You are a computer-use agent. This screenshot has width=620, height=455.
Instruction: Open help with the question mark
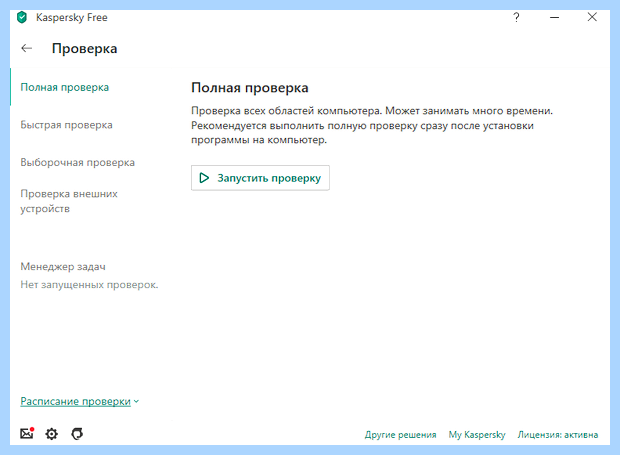(x=516, y=17)
